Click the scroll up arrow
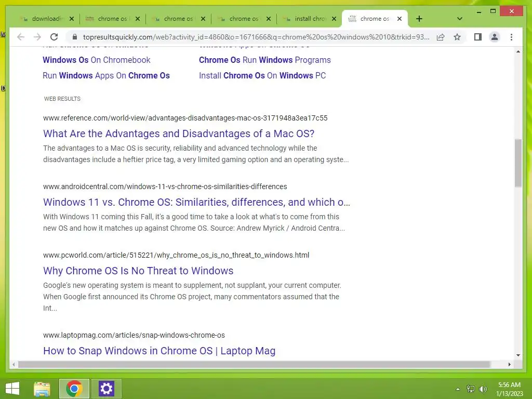 518,51
